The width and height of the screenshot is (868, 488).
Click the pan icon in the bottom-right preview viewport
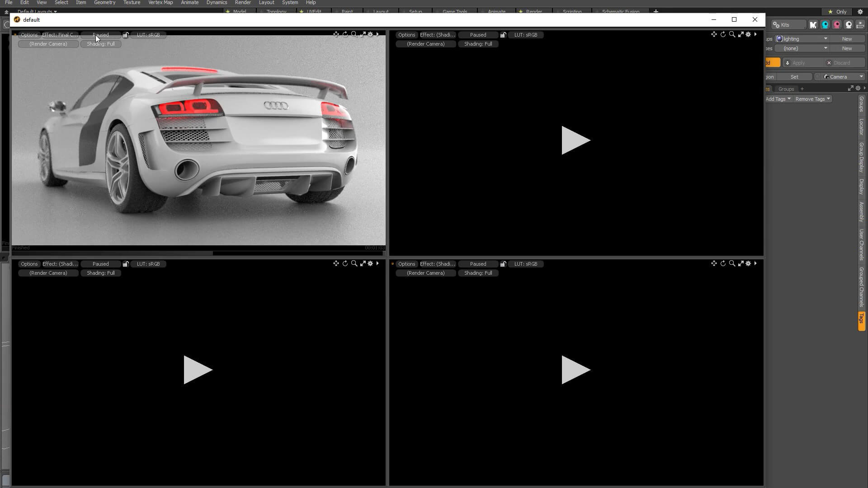(x=714, y=263)
